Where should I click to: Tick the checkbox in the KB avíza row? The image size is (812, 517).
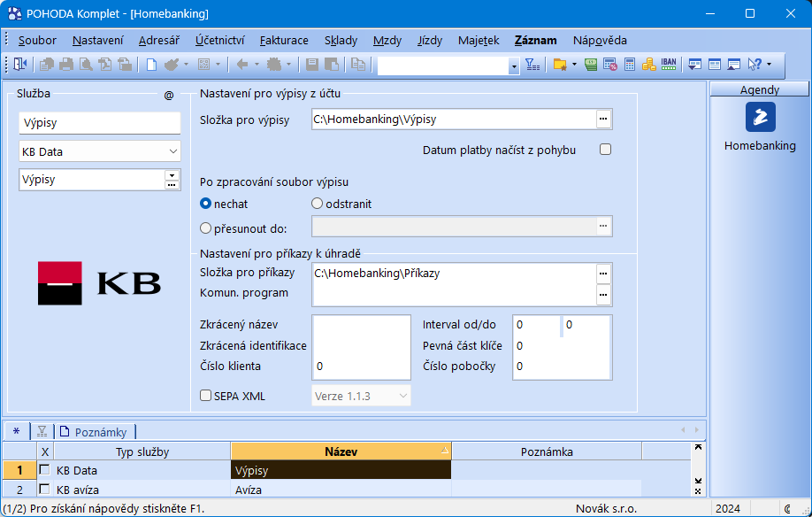(x=44, y=489)
